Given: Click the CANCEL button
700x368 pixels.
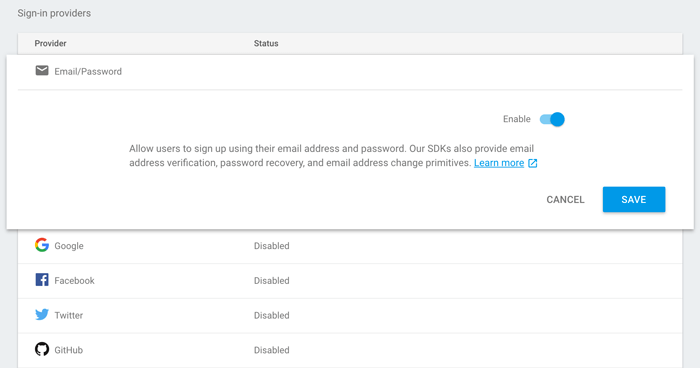Looking at the screenshot, I should tap(565, 200).
